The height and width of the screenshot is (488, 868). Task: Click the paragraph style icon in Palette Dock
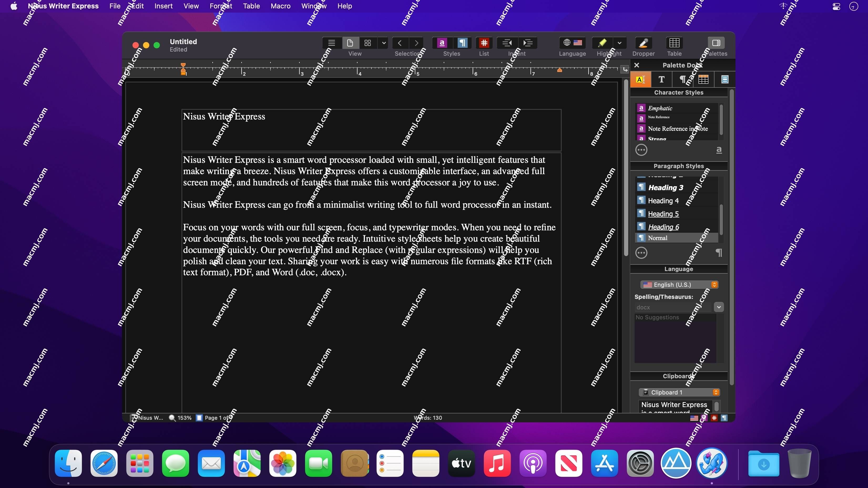tap(683, 79)
